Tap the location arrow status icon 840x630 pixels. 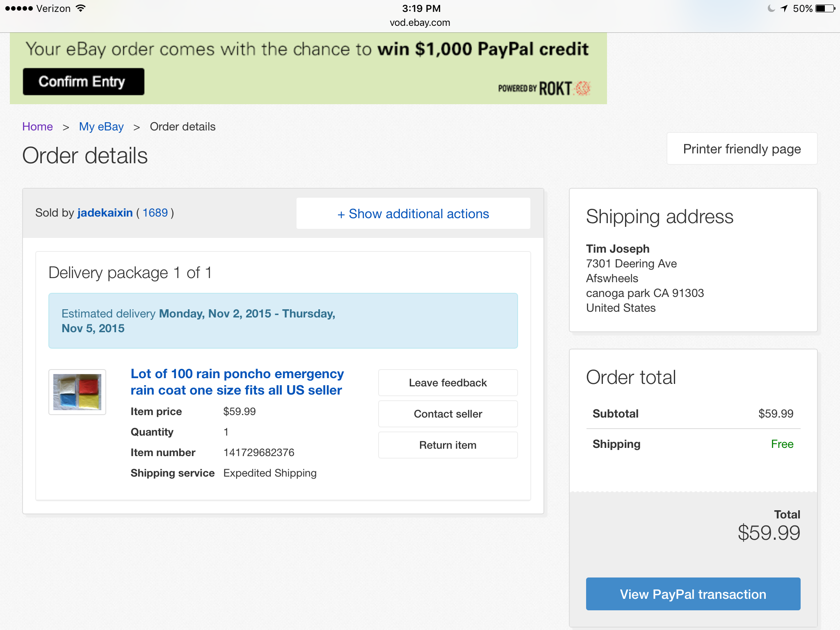tap(784, 9)
